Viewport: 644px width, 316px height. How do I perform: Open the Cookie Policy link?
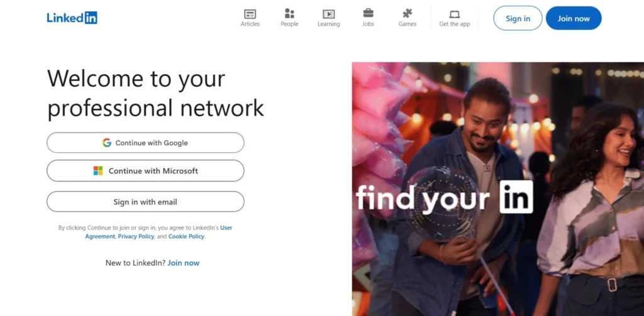coord(186,237)
